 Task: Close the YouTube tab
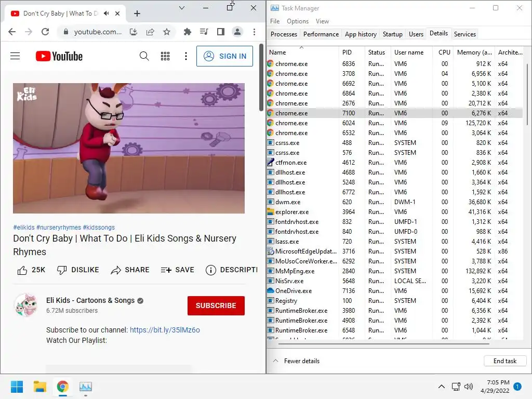[x=117, y=14]
